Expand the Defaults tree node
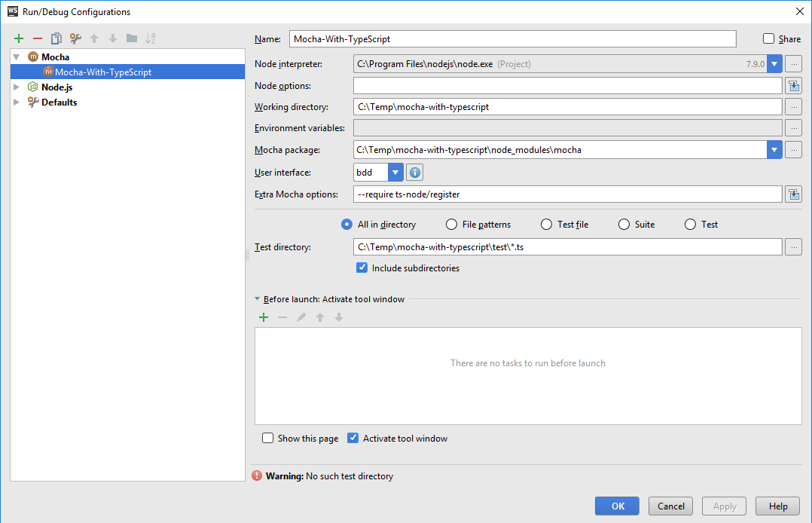This screenshot has width=812, height=523. (17, 102)
